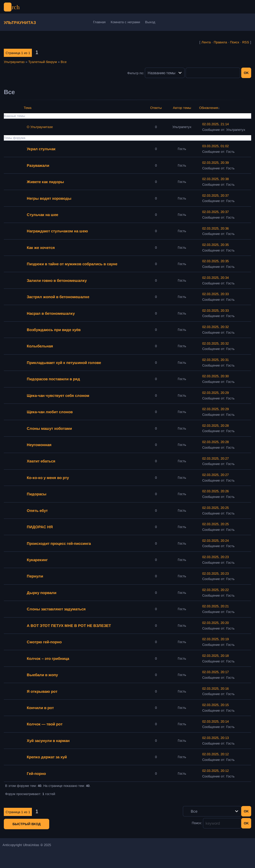255x868 pixels.
Task: Open the УЛЬТРАУНИТАЗ site title link
Action: point(20,23)
